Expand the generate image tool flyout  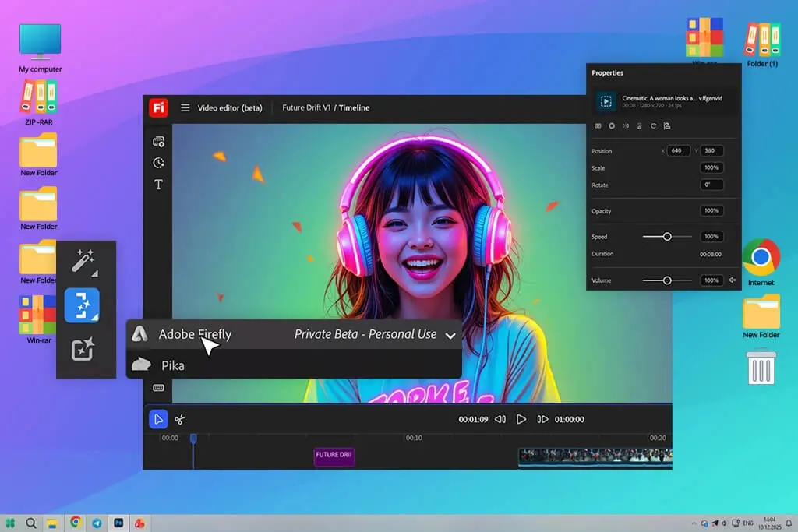pyautogui.click(x=82, y=349)
